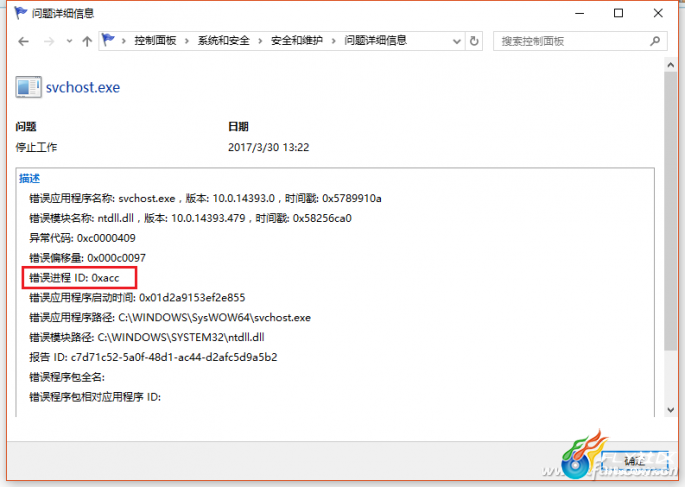Screen dimensions: 685x487
Task: Select 错误模块路径 ntdll.dll line
Action: click(x=147, y=337)
